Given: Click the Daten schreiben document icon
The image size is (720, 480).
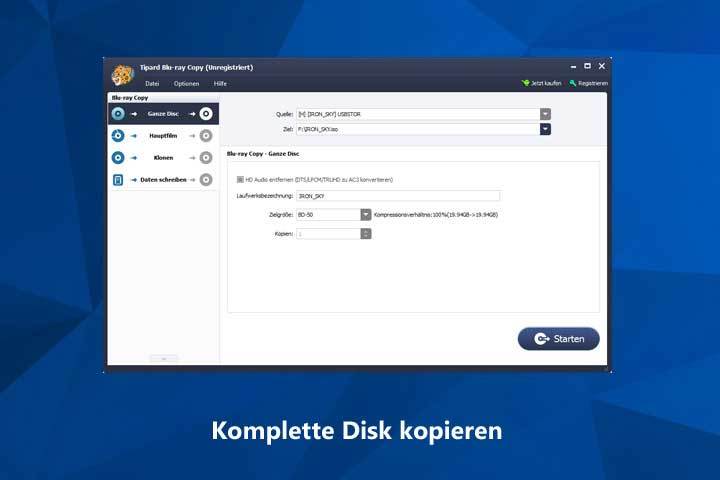Looking at the screenshot, I should click(118, 180).
